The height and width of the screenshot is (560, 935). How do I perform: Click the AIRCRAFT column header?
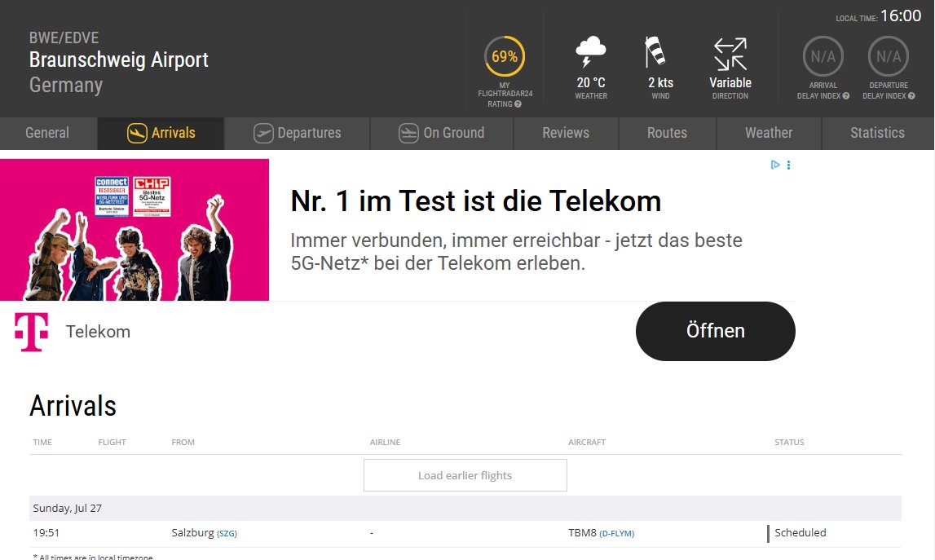(x=587, y=442)
